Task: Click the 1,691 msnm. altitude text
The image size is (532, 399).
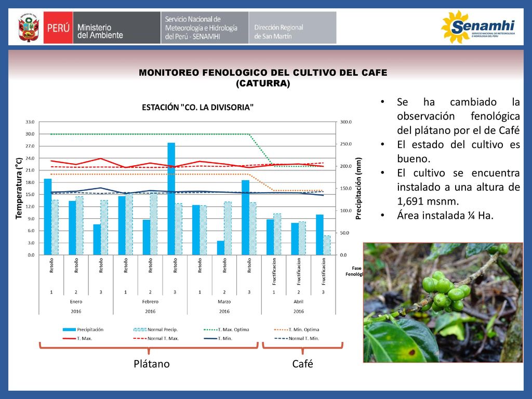Action: (x=428, y=202)
